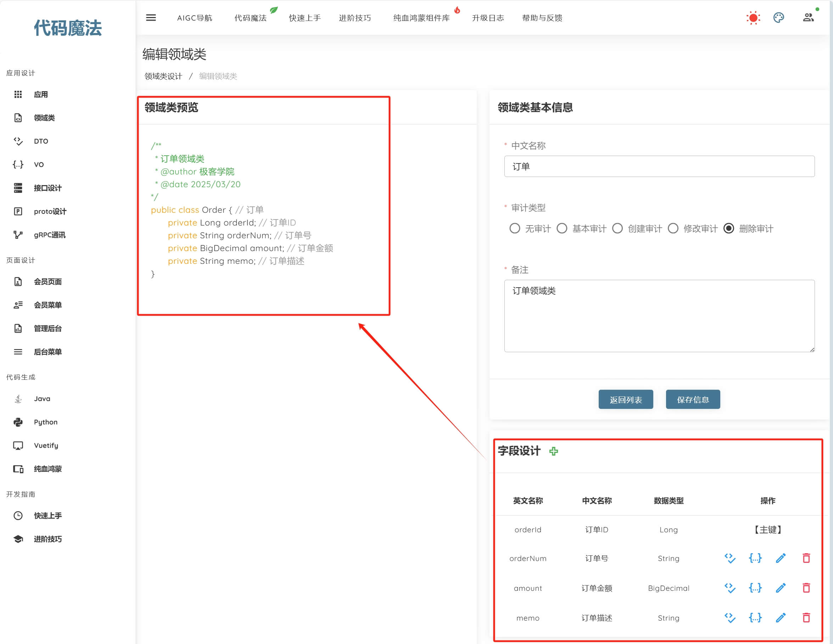Add a field with green plus icon
Image resolution: width=833 pixels, height=644 pixels.
pos(553,451)
